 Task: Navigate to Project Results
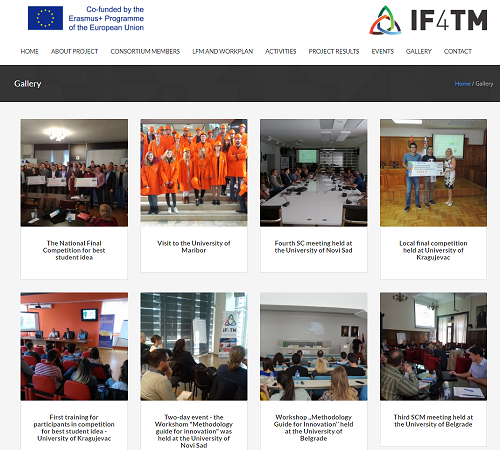(334, 51)
